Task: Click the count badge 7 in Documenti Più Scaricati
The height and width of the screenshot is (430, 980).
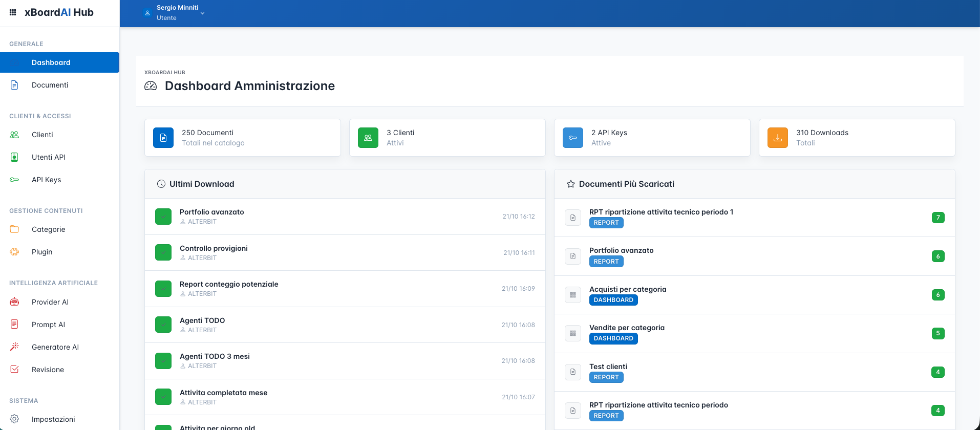Action: (938, 218)
